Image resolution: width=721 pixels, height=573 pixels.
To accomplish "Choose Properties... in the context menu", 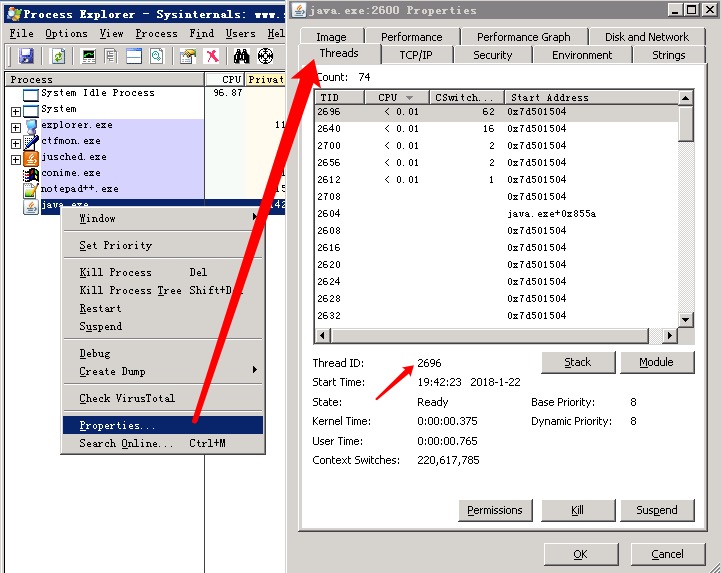I will [x=163, y=425].
